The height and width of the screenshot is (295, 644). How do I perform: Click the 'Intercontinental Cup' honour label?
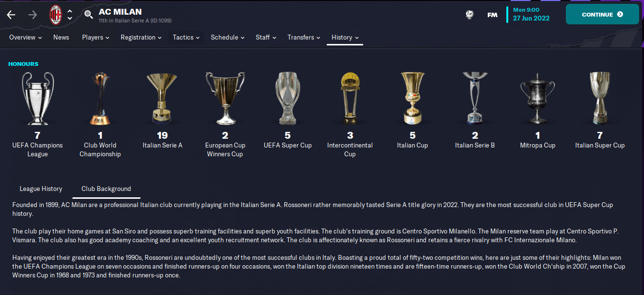[x=350, y=149]
